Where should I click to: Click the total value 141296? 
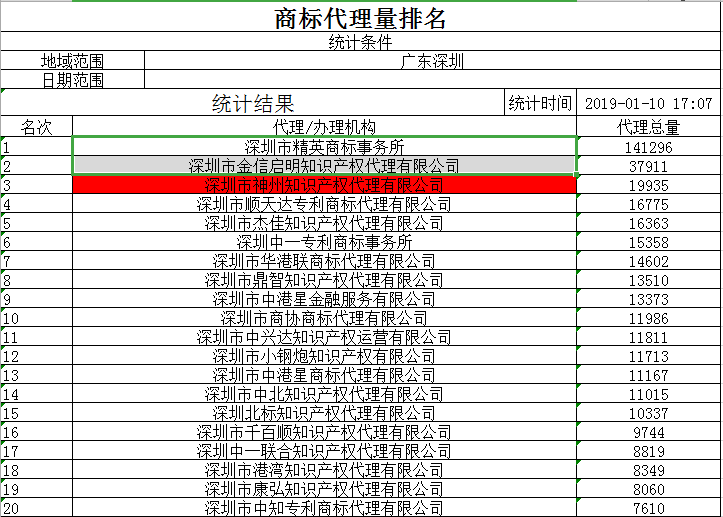(648, 147)
